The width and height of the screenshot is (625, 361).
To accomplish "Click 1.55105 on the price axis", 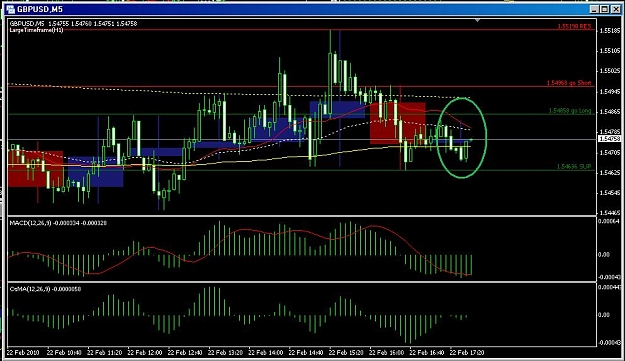I will coord(610,51).
